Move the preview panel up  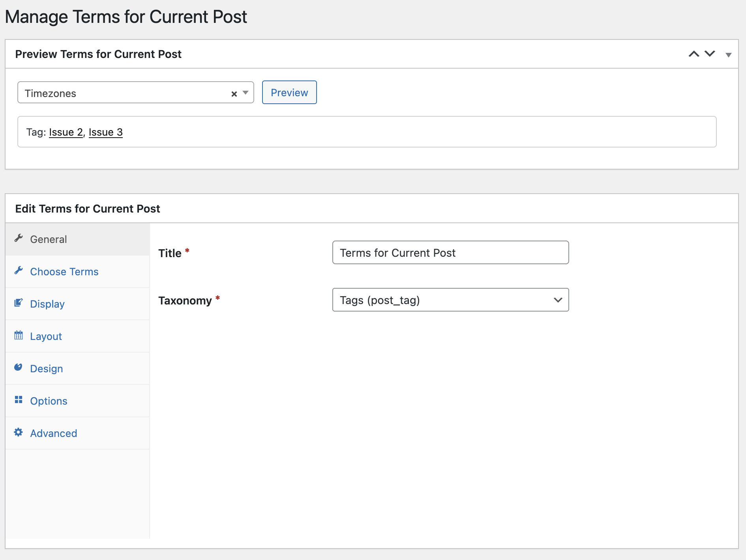coord(694,54)
